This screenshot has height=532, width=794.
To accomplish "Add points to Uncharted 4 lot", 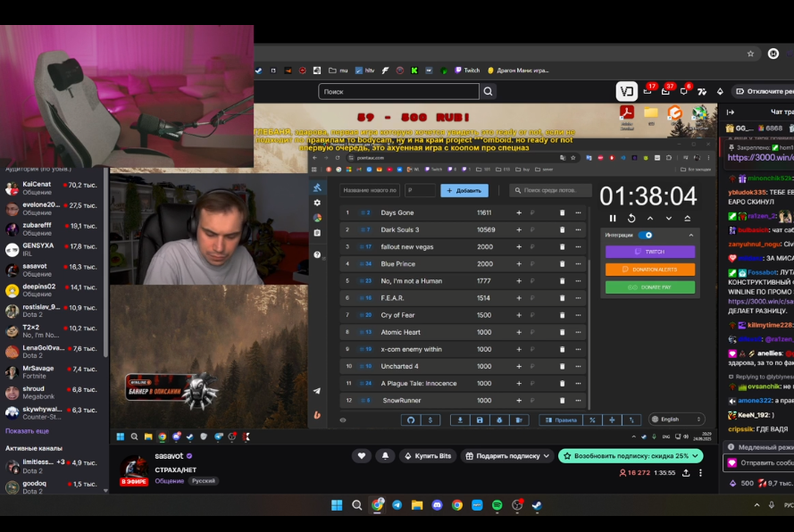I will 519,366.
